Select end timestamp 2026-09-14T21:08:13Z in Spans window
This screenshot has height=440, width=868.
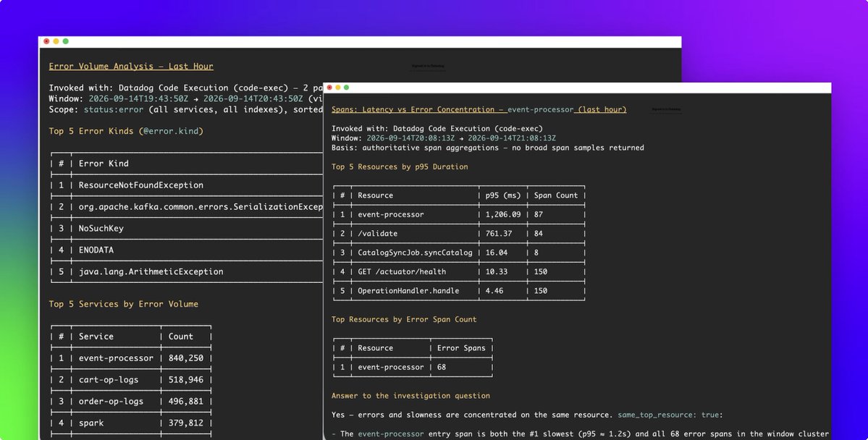512,138
